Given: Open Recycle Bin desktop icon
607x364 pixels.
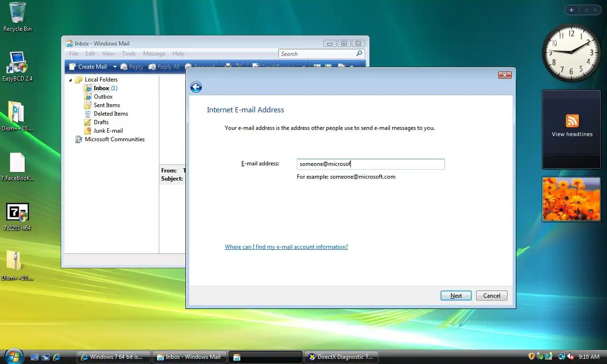Looking at the screenshot, I should click(x=18, y=17).
